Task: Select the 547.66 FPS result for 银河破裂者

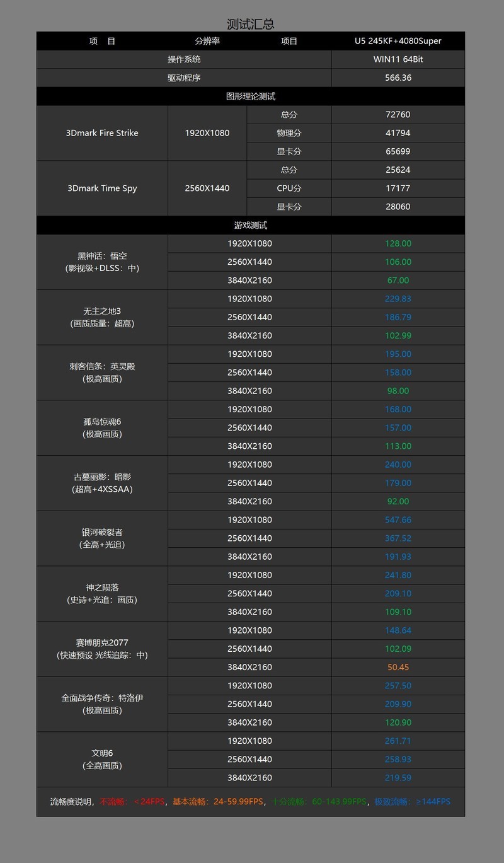Action: pyautogui.click(x=398, y=519)
